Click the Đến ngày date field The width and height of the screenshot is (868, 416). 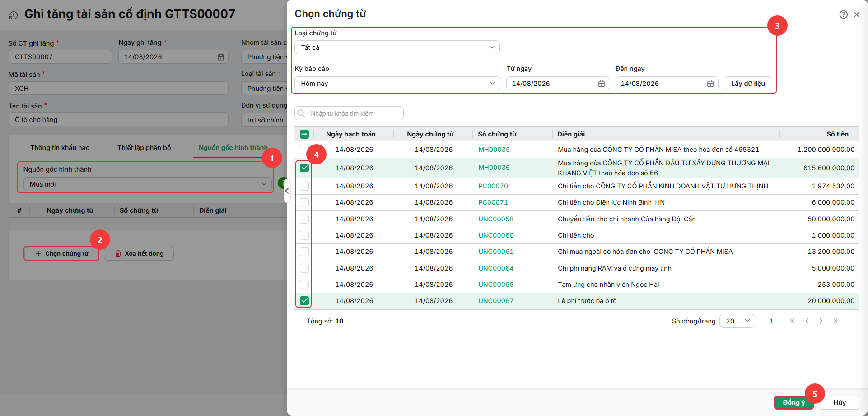(x=667, y=84)
